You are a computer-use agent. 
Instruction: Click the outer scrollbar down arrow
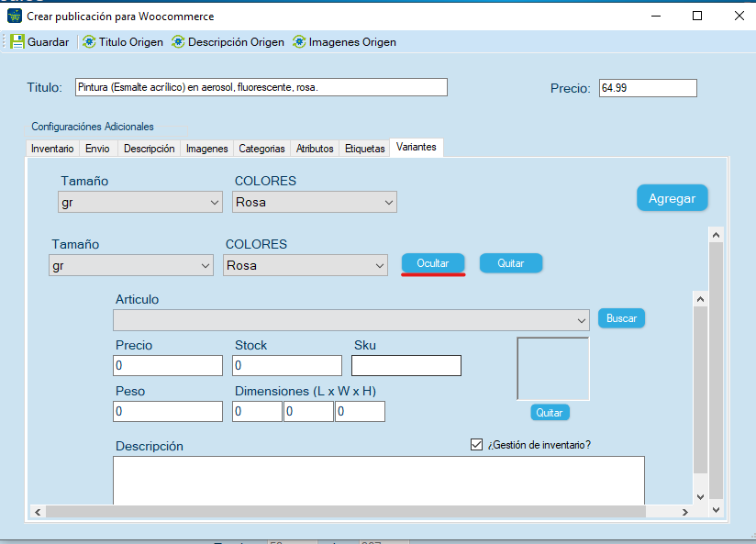(x=716, y=510)
